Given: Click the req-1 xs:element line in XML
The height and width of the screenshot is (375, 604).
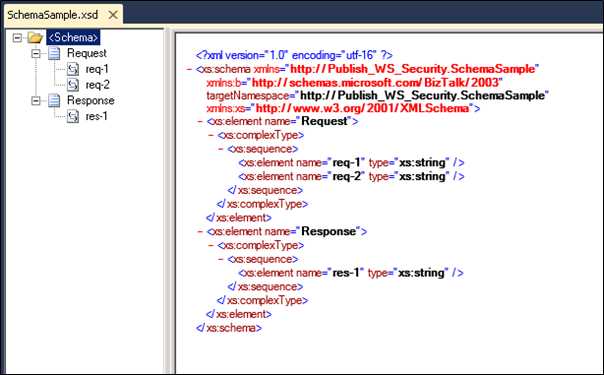Looking at the screenshot, I should (351, 163).
